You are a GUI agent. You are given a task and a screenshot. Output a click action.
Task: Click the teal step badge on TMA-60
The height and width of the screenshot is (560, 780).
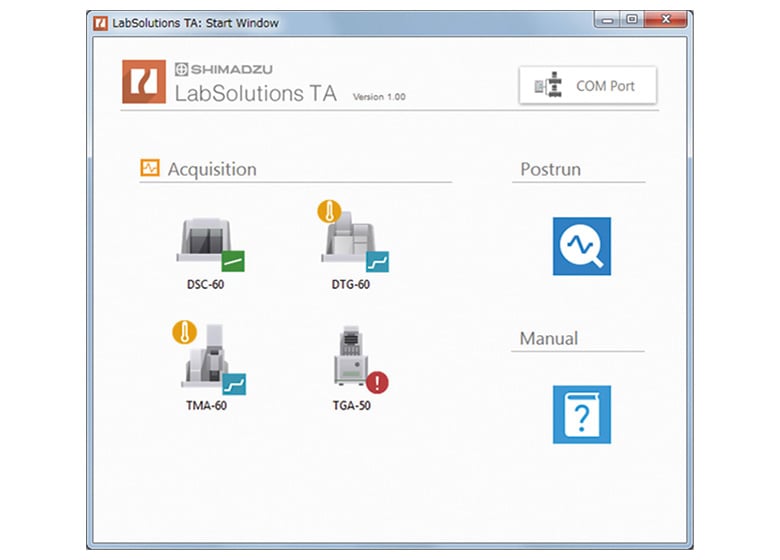[x=234, y=384]
